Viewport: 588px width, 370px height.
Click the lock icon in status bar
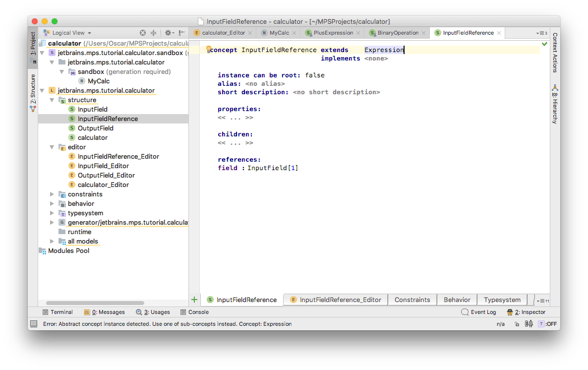click(x=517, y=324)
